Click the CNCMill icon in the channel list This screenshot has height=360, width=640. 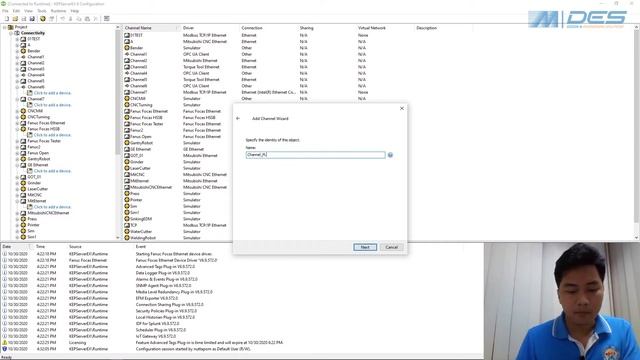[127, 98]
